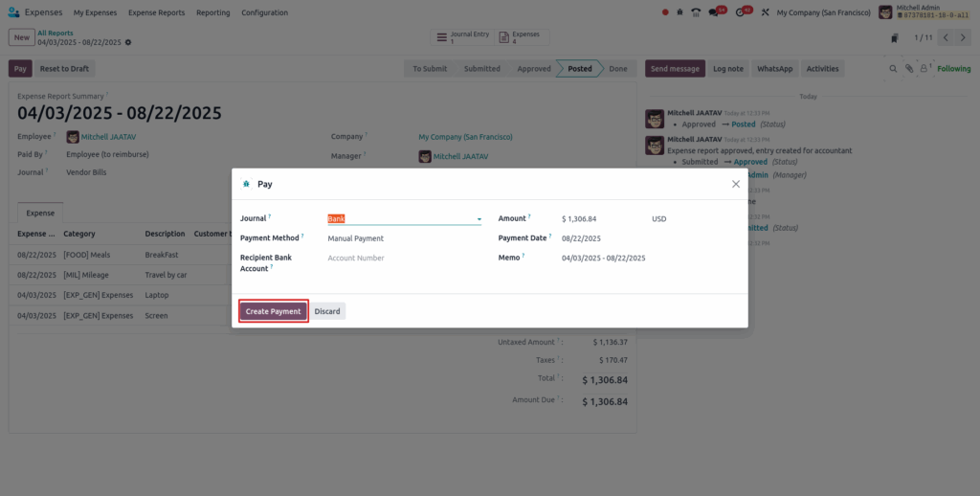Click the magnifier search icon in chatter
The image size is (980, 496).
click(894, 69)
